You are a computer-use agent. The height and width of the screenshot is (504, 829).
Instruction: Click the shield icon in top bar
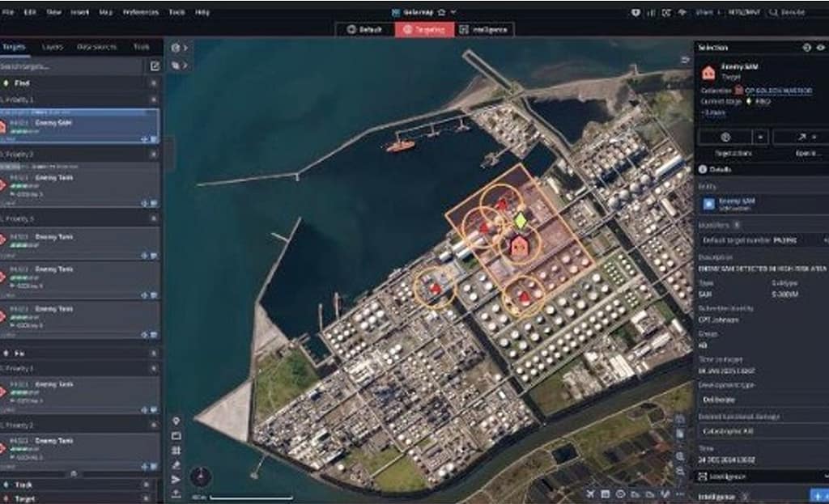click(635, 12)
